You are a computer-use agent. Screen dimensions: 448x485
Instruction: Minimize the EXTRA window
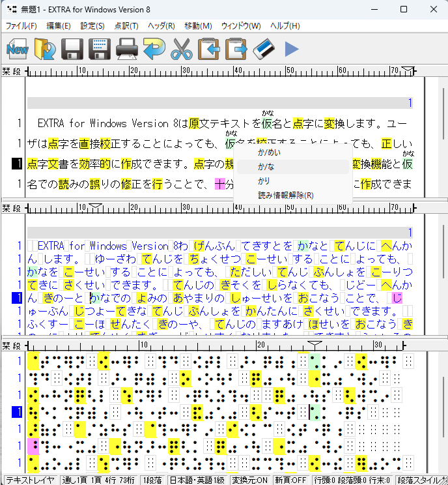[x=374, y=9]
